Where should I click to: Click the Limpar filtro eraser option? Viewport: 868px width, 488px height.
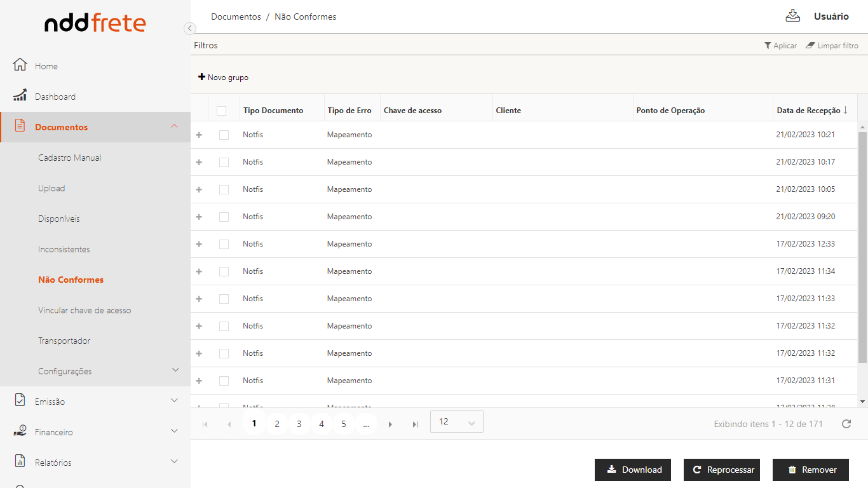click(x=832, y=46)
